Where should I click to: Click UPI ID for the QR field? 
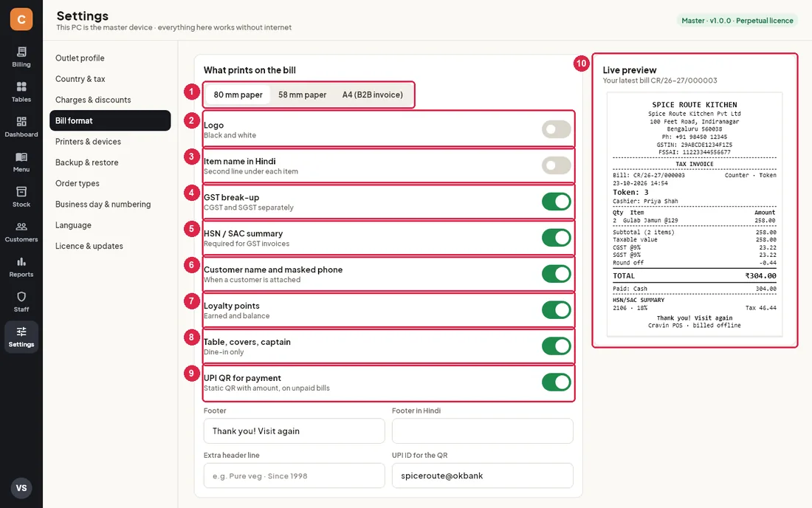pos(483,476)
